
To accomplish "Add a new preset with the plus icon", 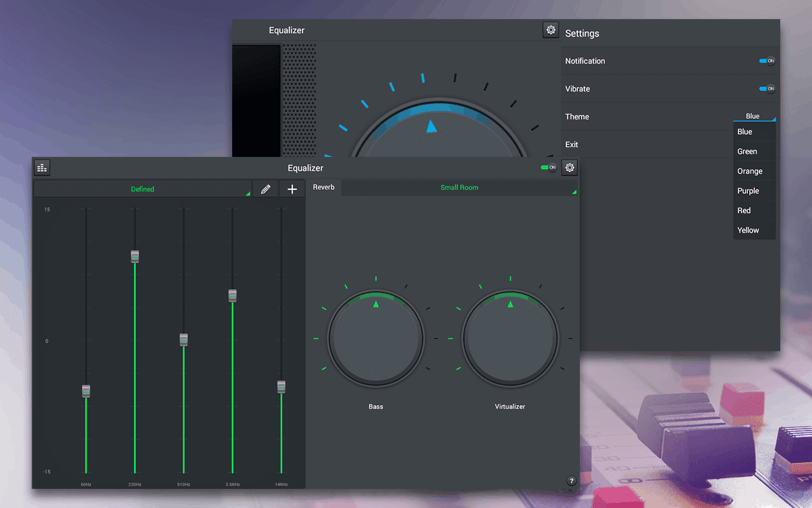I will point(292,189).
